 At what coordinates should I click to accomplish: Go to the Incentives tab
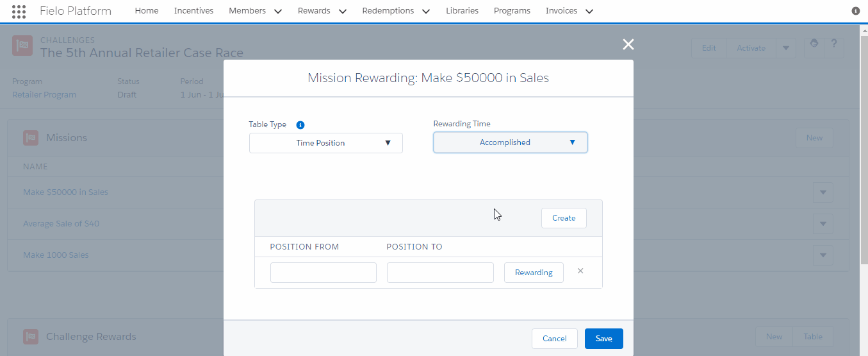point(194,11)
